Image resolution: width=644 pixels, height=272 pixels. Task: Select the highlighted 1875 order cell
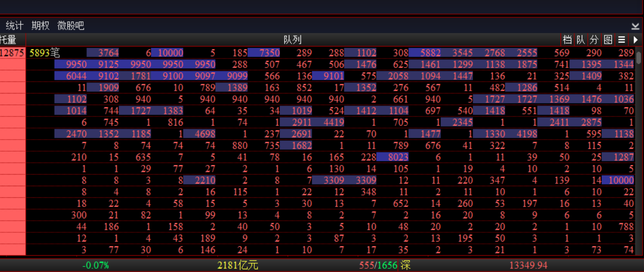click(521, 65)
